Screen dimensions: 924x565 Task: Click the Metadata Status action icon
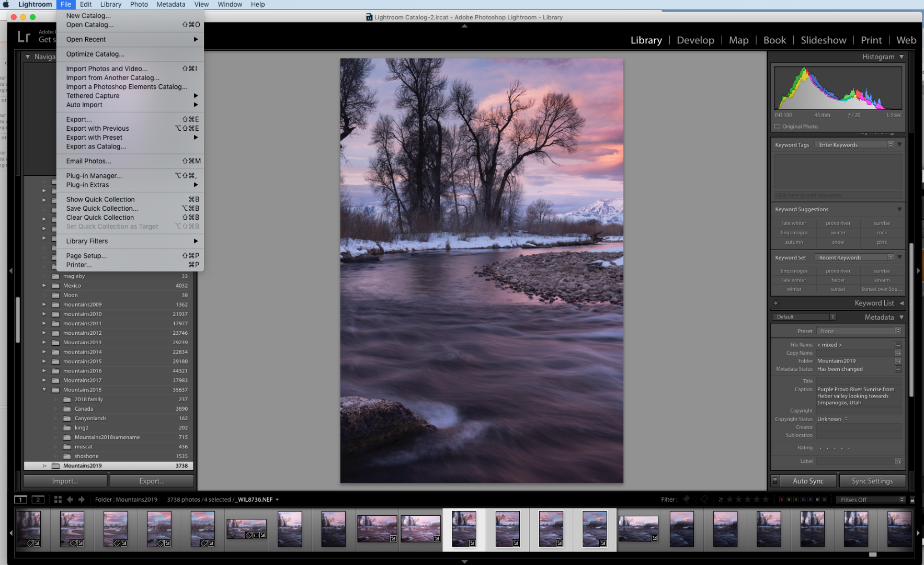pos(898,369)
